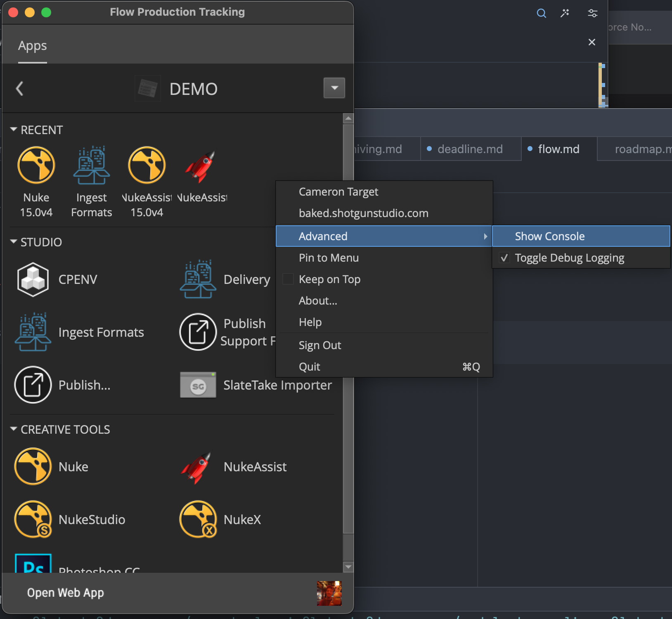Launch Nuke 15.0v4 from Recent
The width and height of the screenshot is (672, 619).
[36, 165]
